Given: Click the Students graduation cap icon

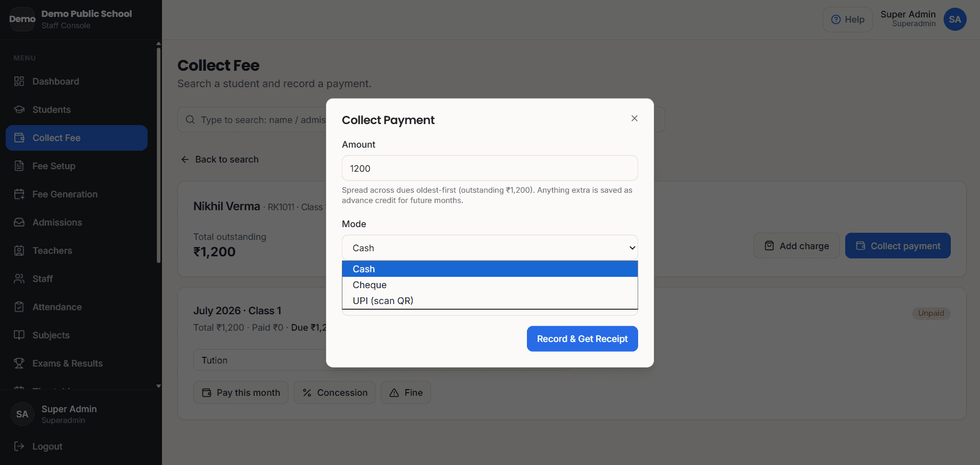Looking at the screenshot, I should coord(19,110).
